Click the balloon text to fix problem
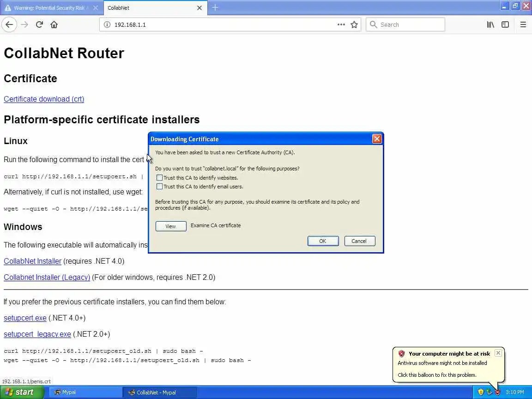532x399 pixels. (x=437, y=375)
